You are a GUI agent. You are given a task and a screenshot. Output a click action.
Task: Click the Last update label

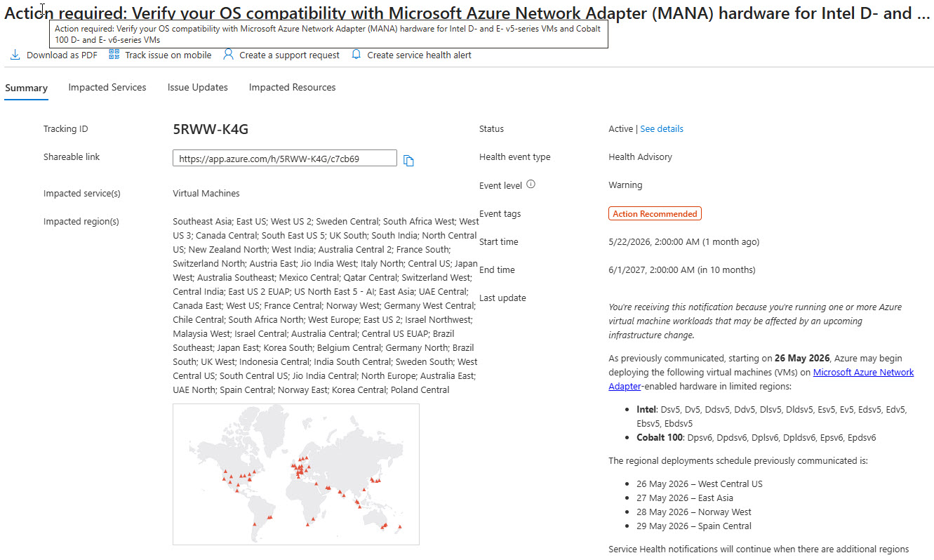[x=502, y=298]
